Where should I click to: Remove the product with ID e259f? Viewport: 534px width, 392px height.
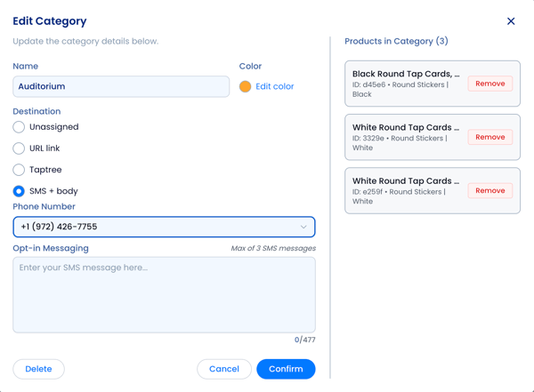click(489, 190)
